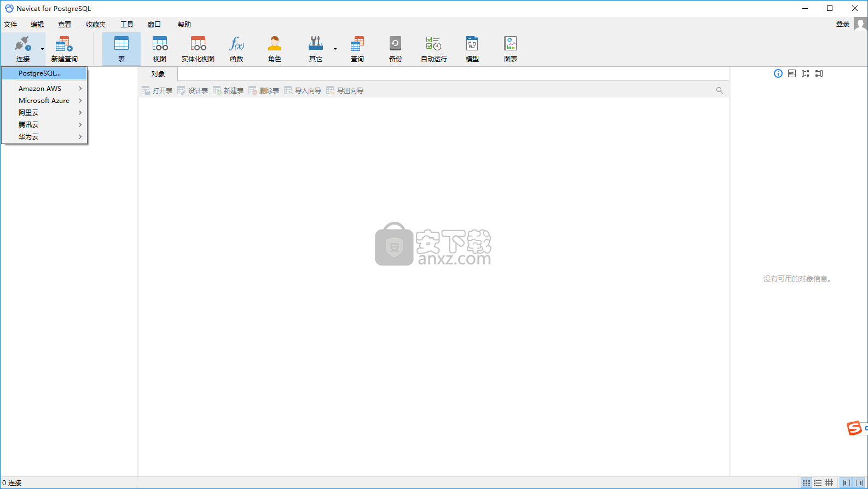Click the 登录 login link
Viewport: 868px width, 489px height.
point(843,24)
